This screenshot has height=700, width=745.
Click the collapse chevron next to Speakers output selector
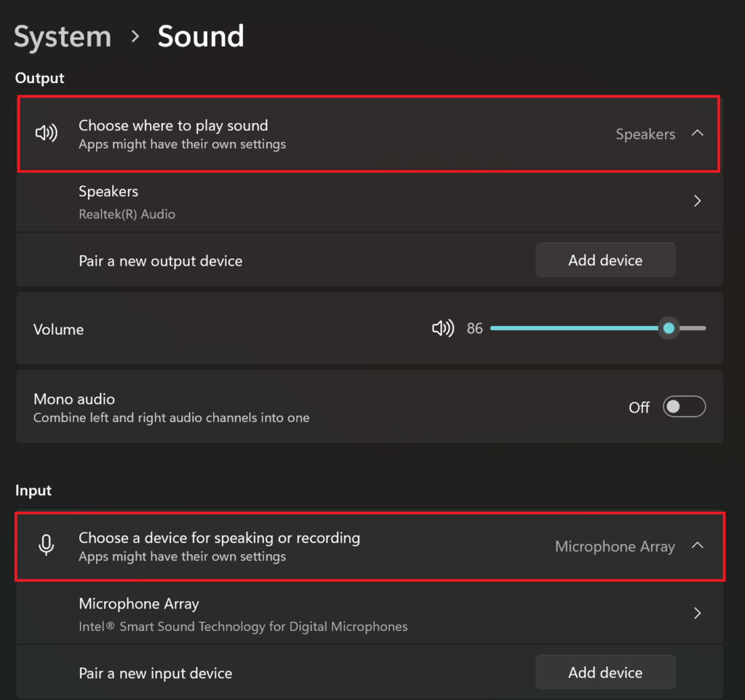(697, 133)
